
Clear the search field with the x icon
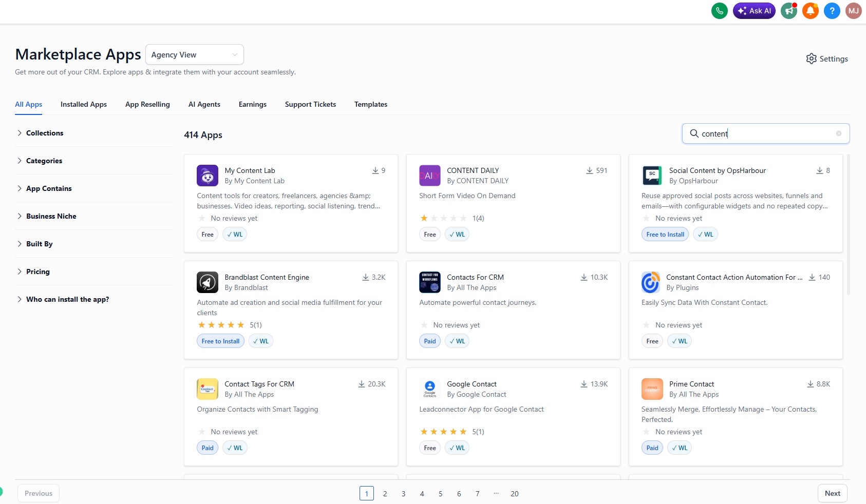pos(839,133)
